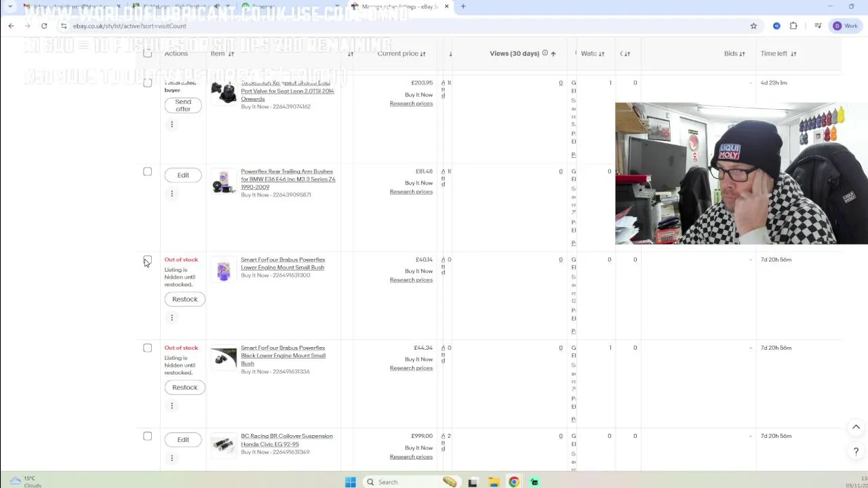Open more actions for Small Bush listing
The height and width of the screenshot is (488, 868).
(172, 317)
